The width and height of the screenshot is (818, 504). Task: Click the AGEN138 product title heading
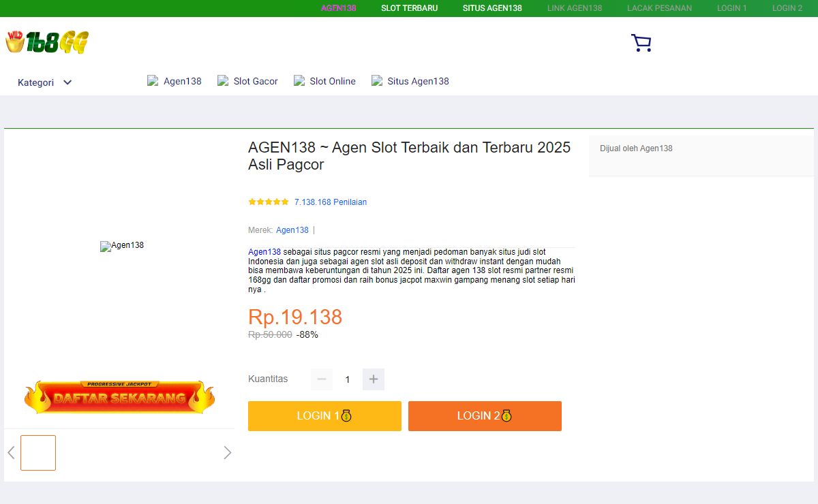click(x=409, y=156)
